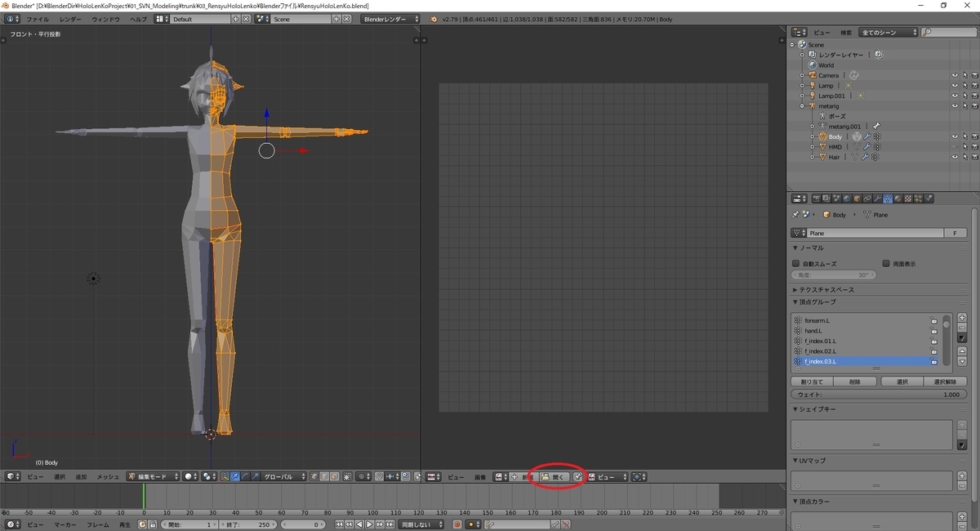Viewport: 980px width, 531px height.
Task: Create new image with 新規 button
Action: 522,476
